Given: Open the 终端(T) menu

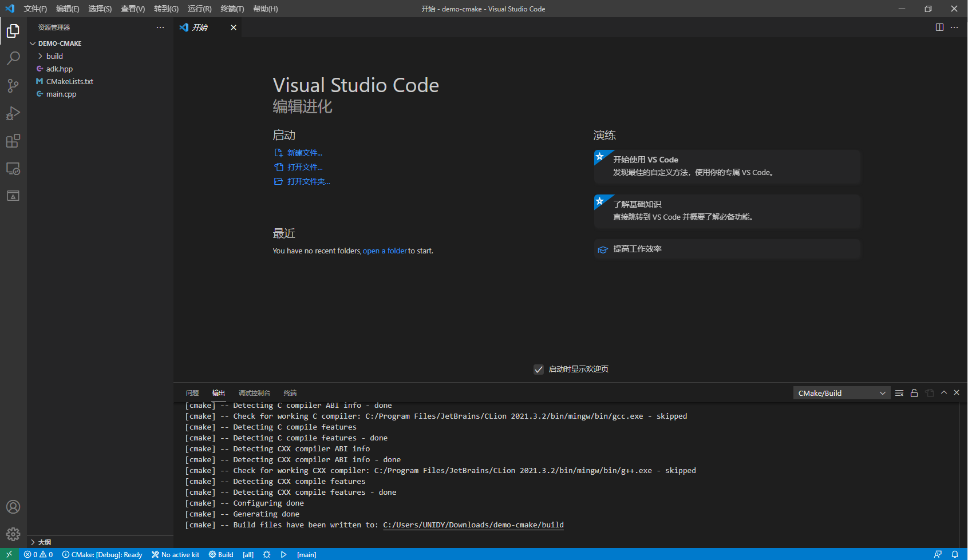Looking at the screenshot, I should pyautogui.click(x=232, y=9).
